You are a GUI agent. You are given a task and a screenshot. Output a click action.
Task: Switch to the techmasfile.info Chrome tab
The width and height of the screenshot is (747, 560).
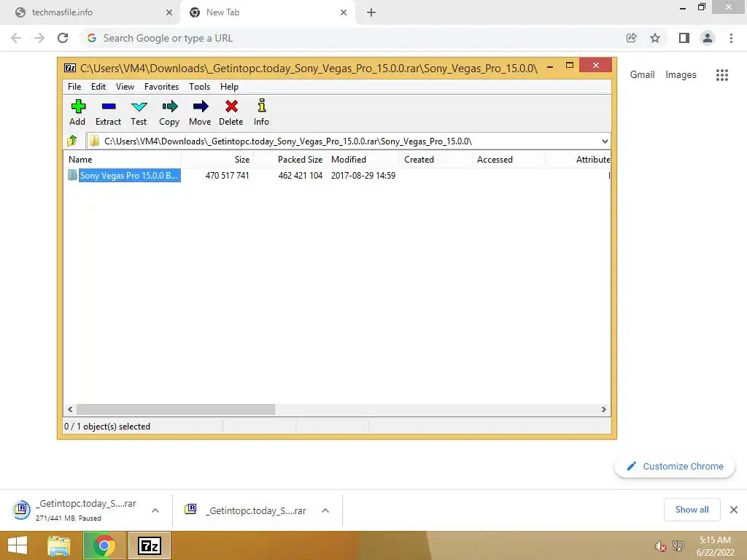click(x=90, y=12)
